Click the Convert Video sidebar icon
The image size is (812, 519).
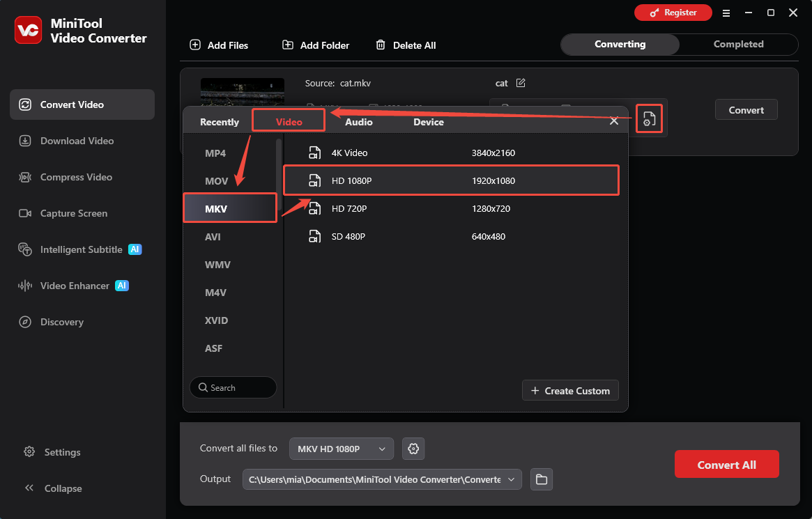coord(25,104)
